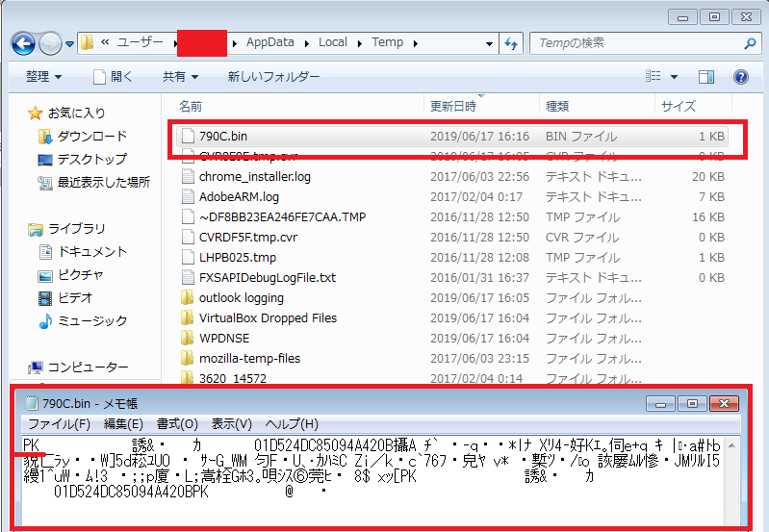This screenshot has width=769, height=532.
Task: Select the file icon of 790C.bin
Action: pos(188,136)
